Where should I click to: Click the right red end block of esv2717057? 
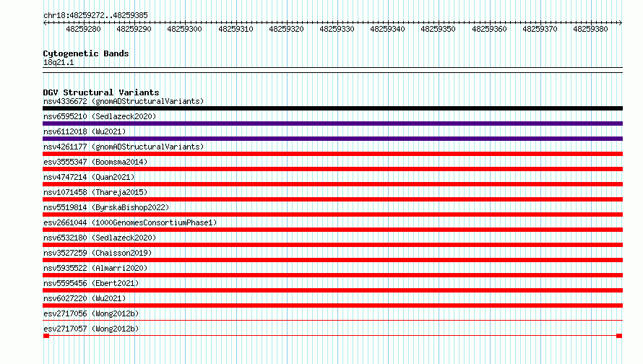click(619, 336)
